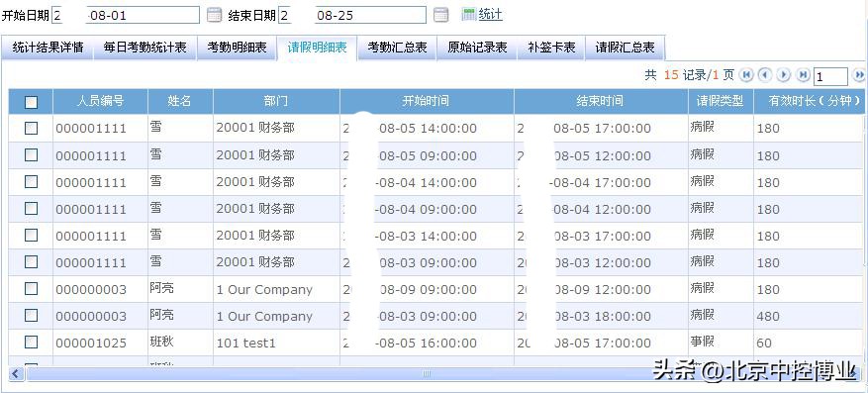Tick checkbox for 班秋 row 000001025
Screen dimensions: 868x393
tap(31, 343)
